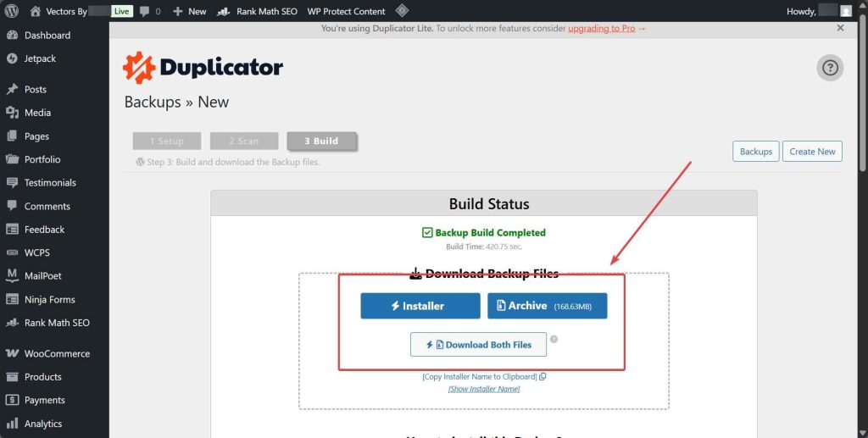Screen dimensions: 868x438
Task: Click Show Installer Name link
Action: (484, 389)
